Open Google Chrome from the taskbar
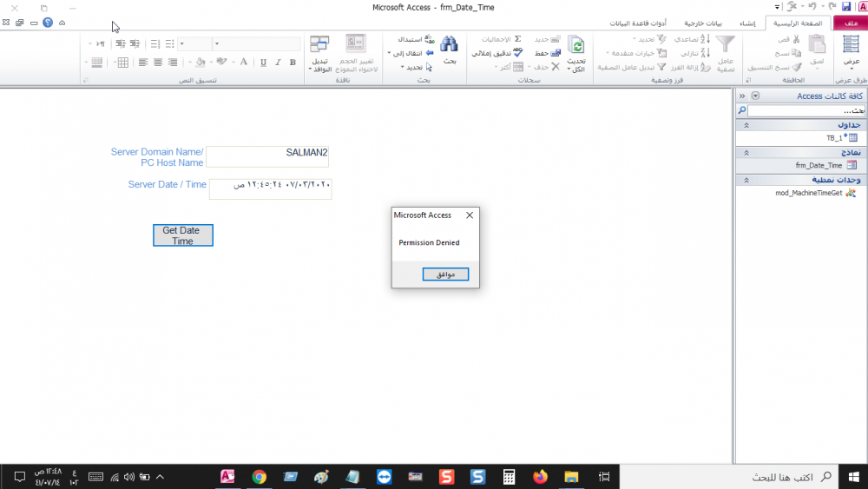 click(259, 476)
